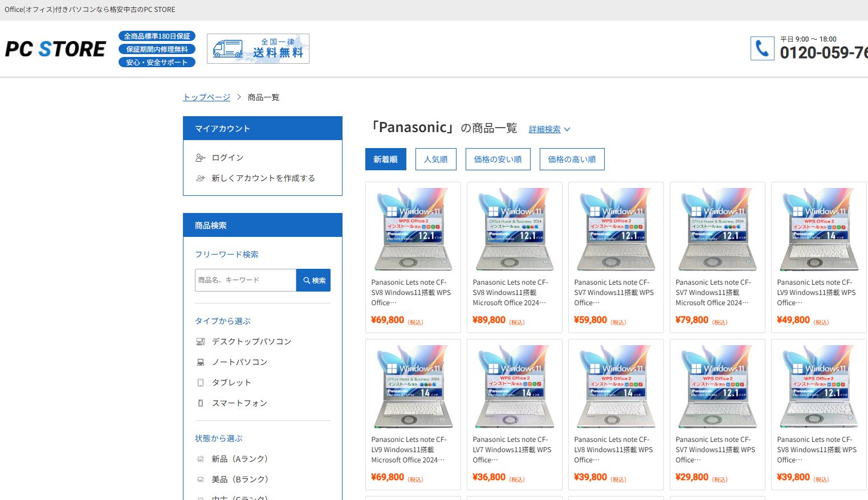The image size is (868, 500).
Task: Click the タイプから選ぶ heading
Action: (x=223, y=321)
